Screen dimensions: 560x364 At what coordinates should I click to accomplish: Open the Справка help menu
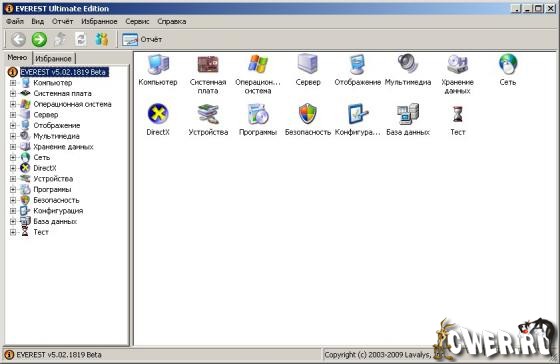pyautogui.click(x=171, y=21)
